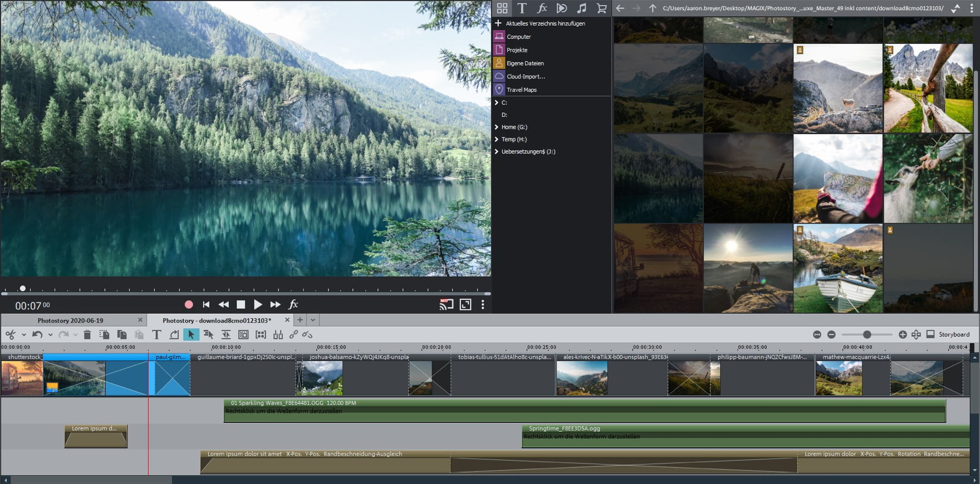
Task: Select Travel Maps in the sidebar
Action: [521, 90]
